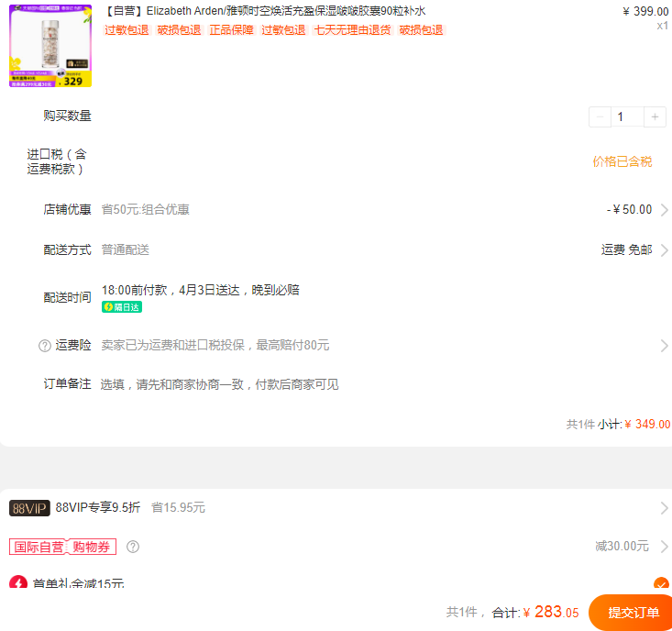Click the help icon beside 运费险
The image size is (672, 631).
pyautogui.click(x=45, y=346)
